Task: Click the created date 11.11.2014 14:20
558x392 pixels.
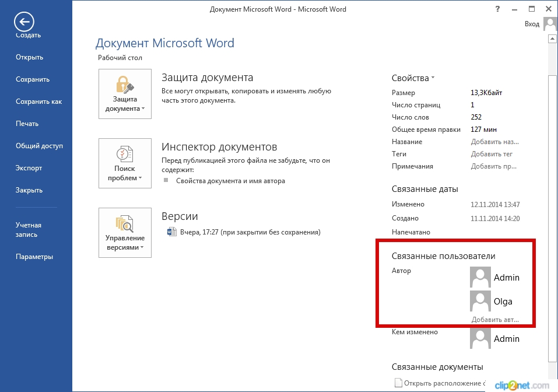Action: click(495, 218)
